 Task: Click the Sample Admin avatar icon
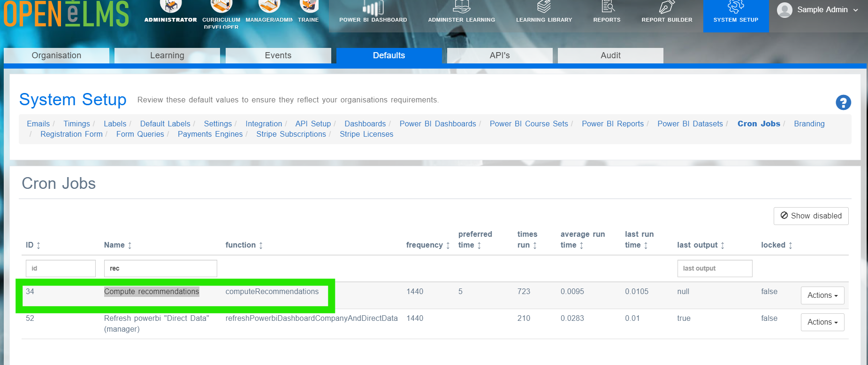click(x=784, y=10)
